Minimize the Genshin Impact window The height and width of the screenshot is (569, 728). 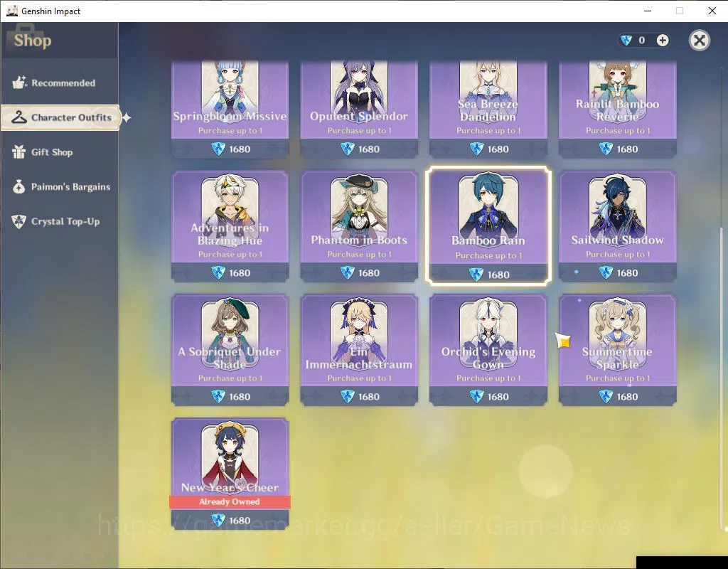[648, 11]
